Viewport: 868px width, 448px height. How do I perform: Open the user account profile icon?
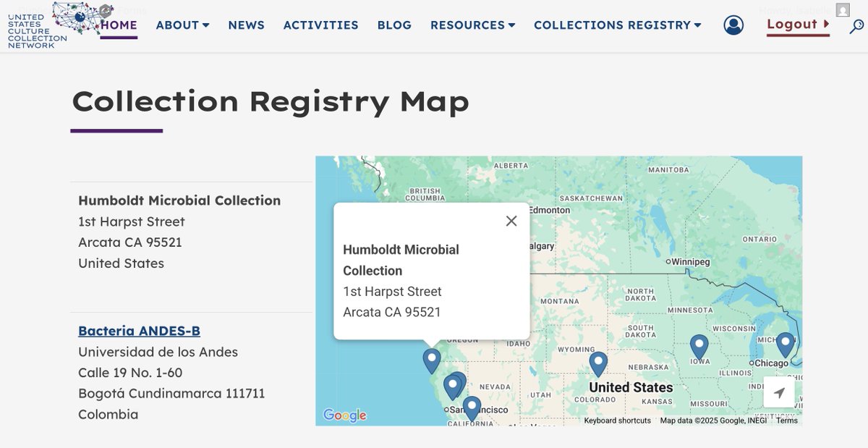(x=733, y=25)
